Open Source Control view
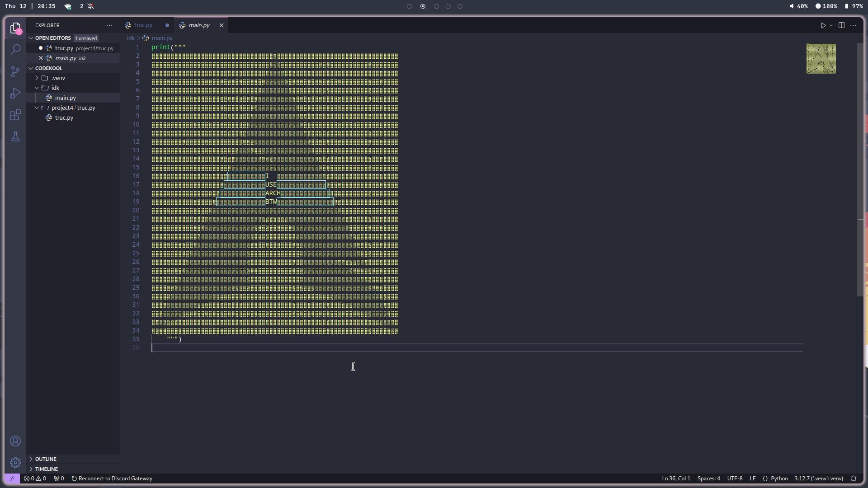Image resolution: width=868 pixels, height=488 pixels. coord(15,71)
